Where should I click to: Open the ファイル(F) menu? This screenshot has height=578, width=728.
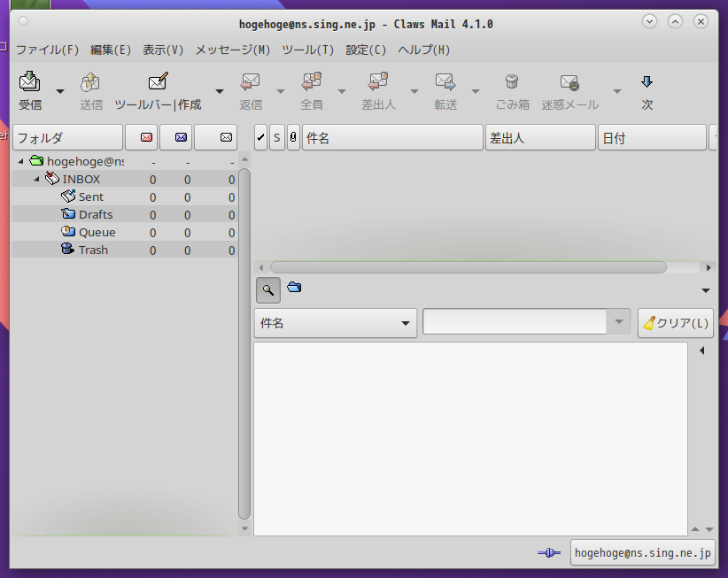[47, 50]
